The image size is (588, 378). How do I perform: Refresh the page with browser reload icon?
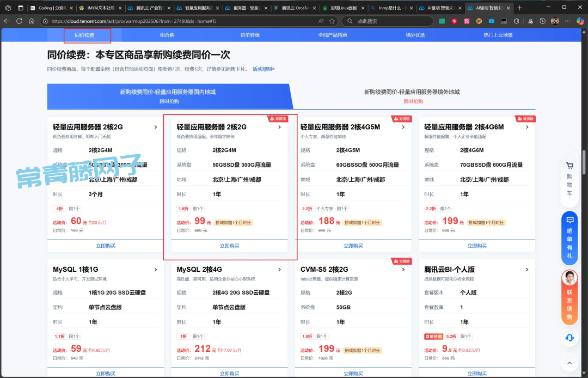click(x=19, y=21)
